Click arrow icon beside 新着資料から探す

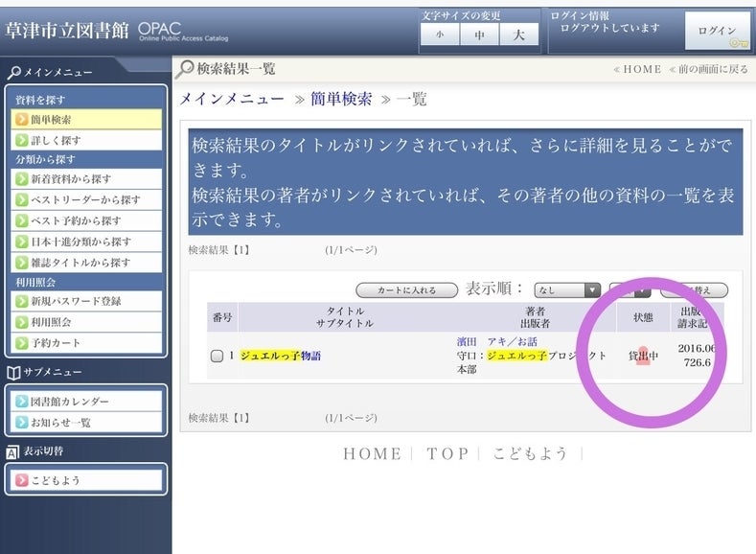pyautogui.click(x=23, y=179)
